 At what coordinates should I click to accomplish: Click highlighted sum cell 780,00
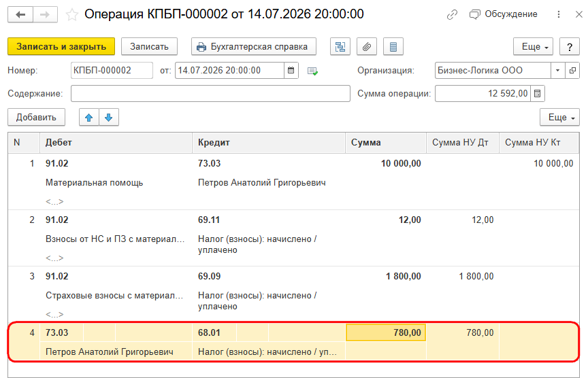coord(385,332)
